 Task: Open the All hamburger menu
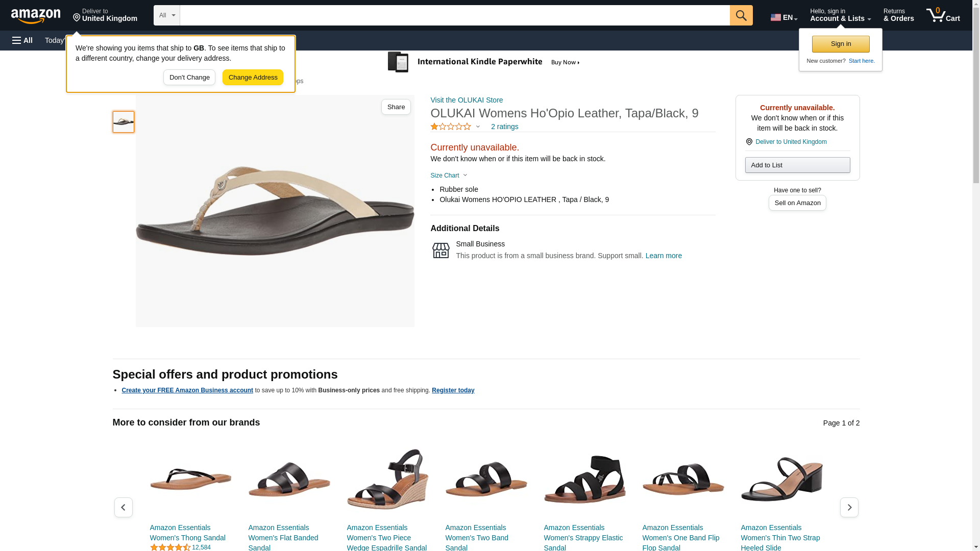pos(22,40)
